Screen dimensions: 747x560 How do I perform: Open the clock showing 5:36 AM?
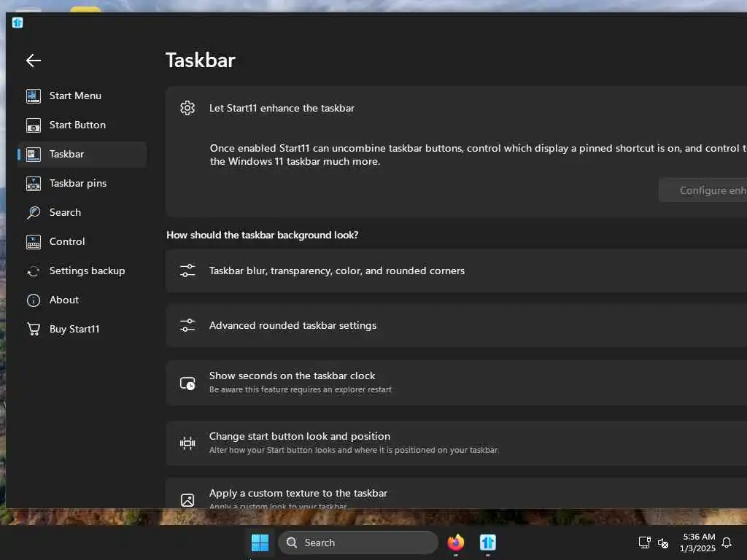(698, 542)
